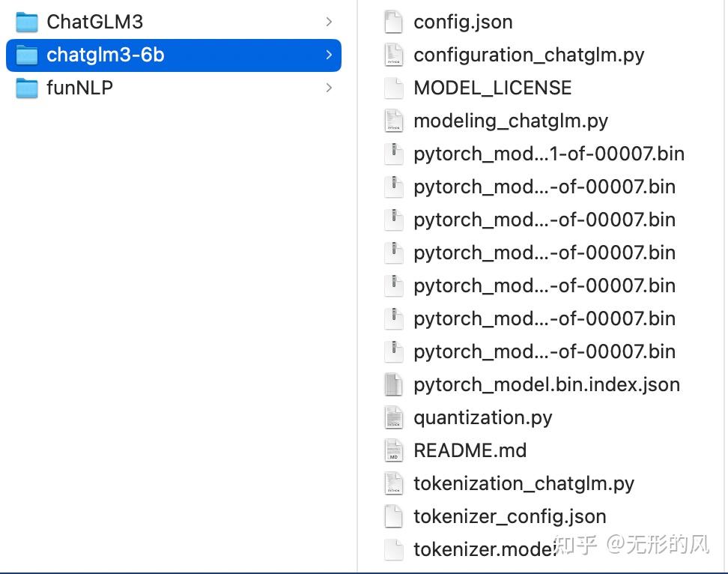Click the tokenizer_config.json file icon

pos(393,517)
